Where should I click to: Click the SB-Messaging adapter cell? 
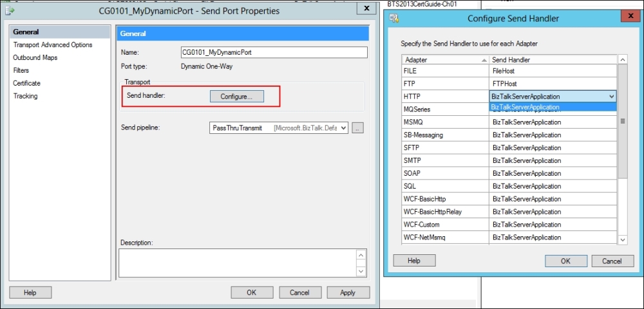(x=445, y=135)
